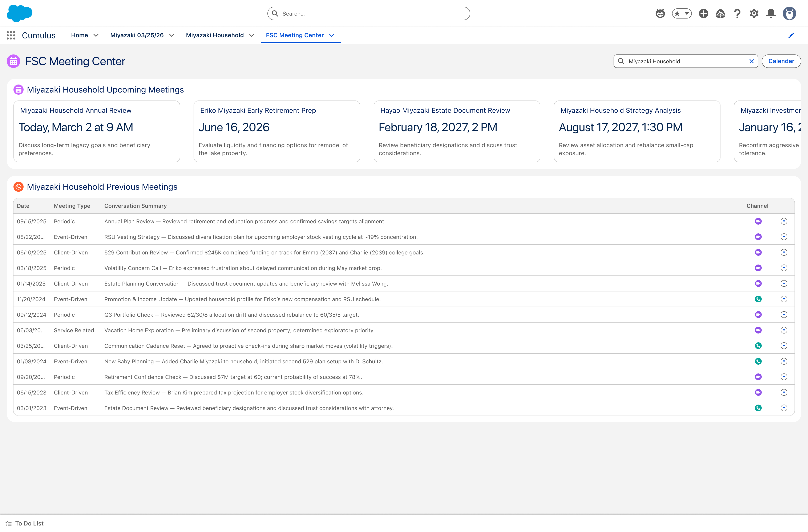Click the Salesforce cloud logo
The height and width of the screenshot is (532, 808).
click(x=20, y=13)
